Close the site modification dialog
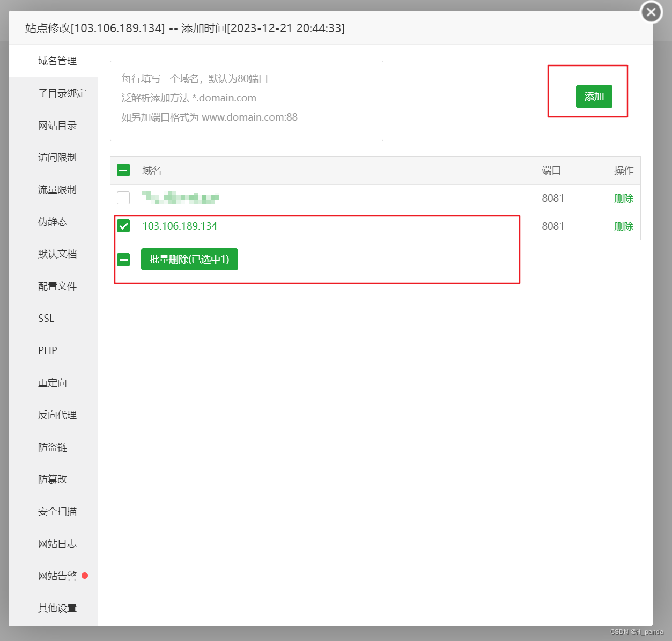Viewport: 672px width, 641px height. pos(651,12)
